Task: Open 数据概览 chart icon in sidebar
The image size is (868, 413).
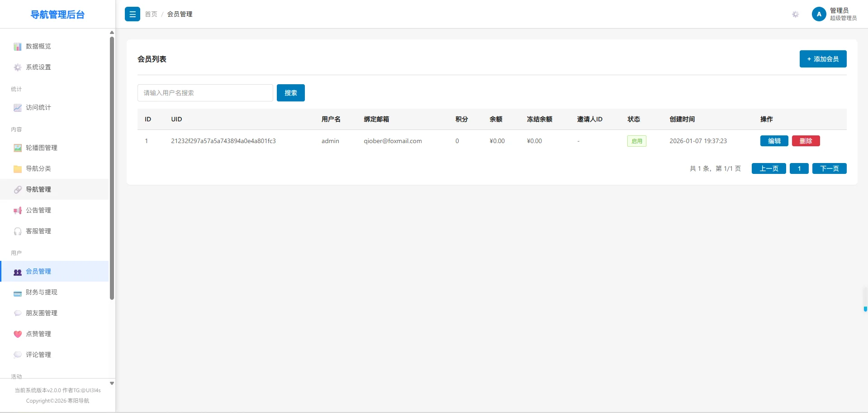Action: 18,47
